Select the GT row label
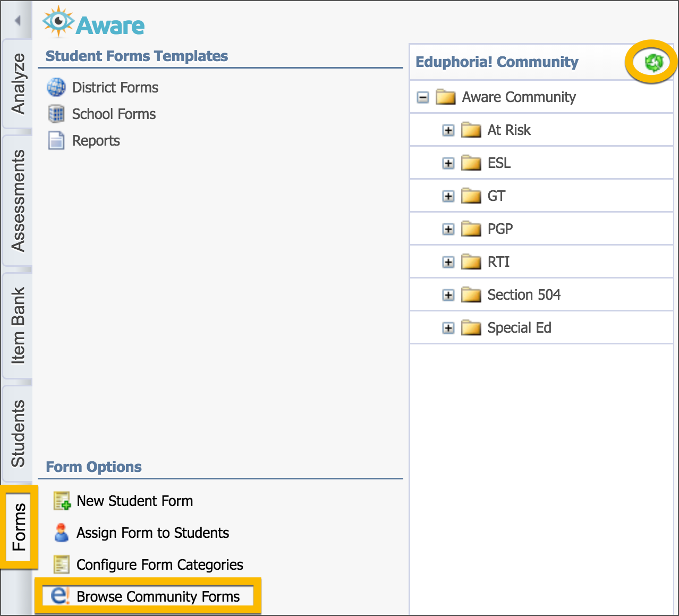 point(496,196)
